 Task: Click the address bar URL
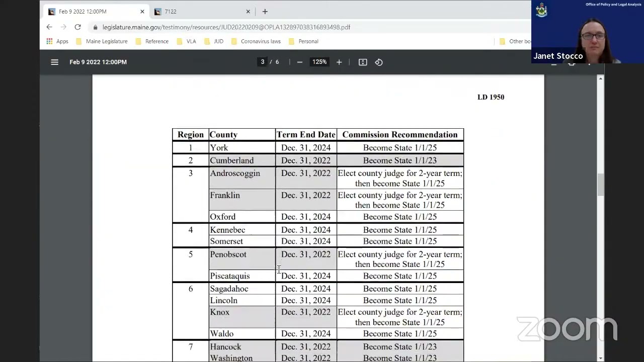pos(226,27)
